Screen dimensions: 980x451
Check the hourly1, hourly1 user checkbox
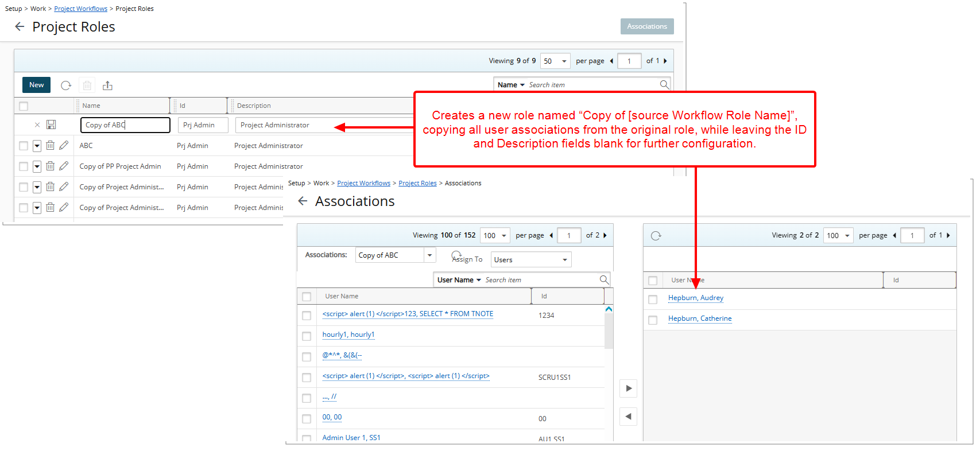307,336
